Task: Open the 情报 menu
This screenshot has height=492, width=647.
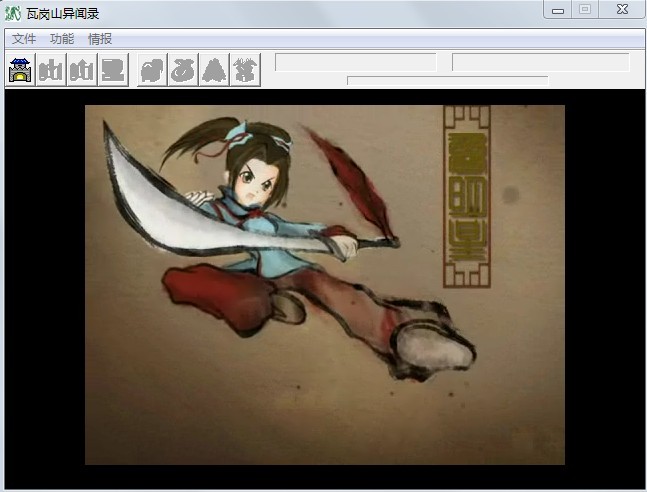Action: click(x=100, y=39)
